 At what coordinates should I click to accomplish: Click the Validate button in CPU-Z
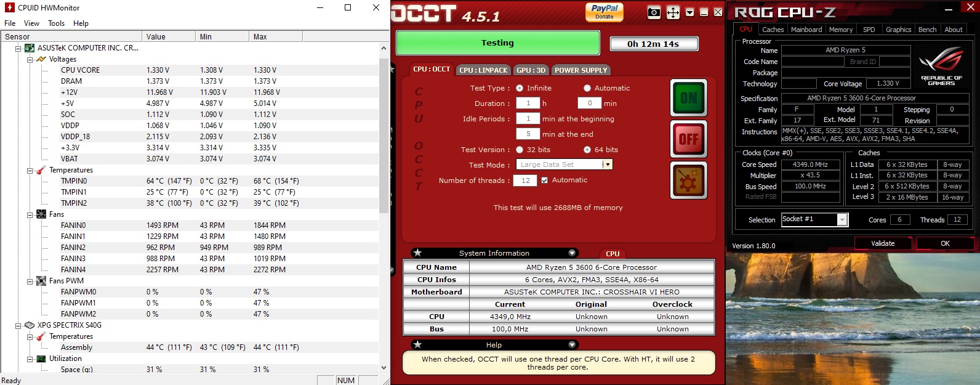(883, 243)
